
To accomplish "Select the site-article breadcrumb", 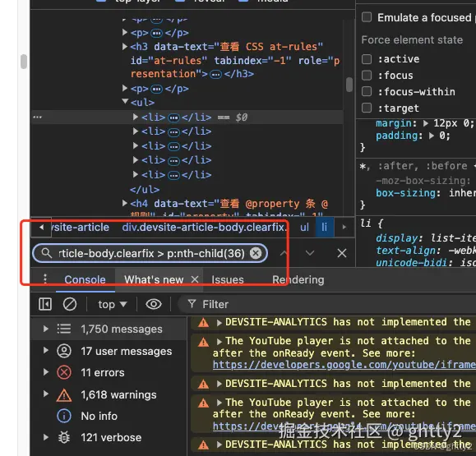I will [80, 228].
